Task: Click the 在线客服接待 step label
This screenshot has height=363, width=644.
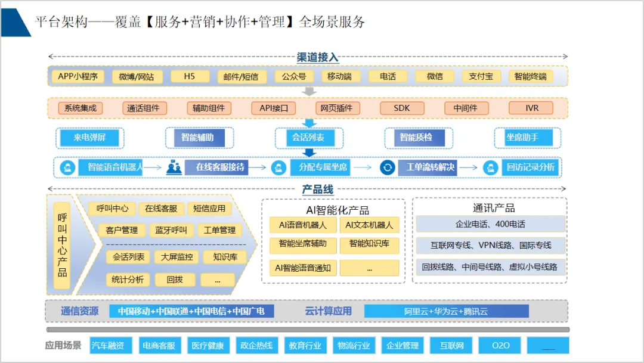Action: coord(216,167)
